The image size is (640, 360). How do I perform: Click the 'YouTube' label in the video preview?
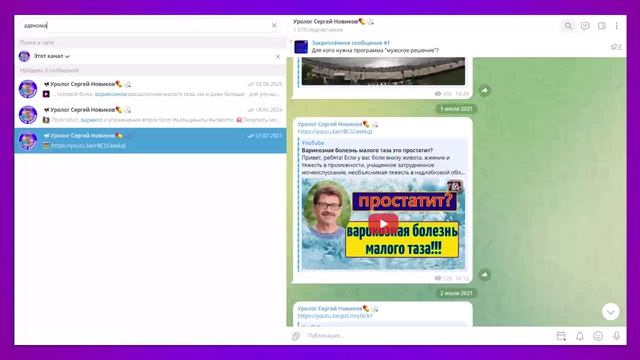(x=313, y=143)
